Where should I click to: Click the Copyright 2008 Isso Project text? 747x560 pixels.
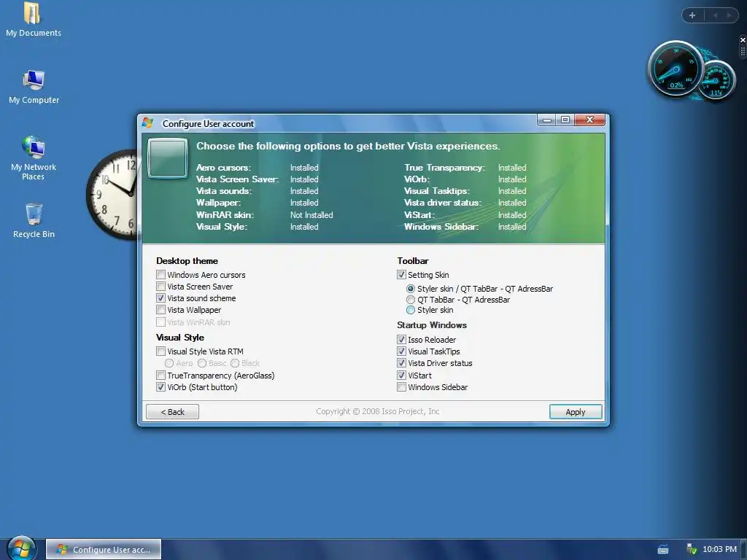pos(377,411)
